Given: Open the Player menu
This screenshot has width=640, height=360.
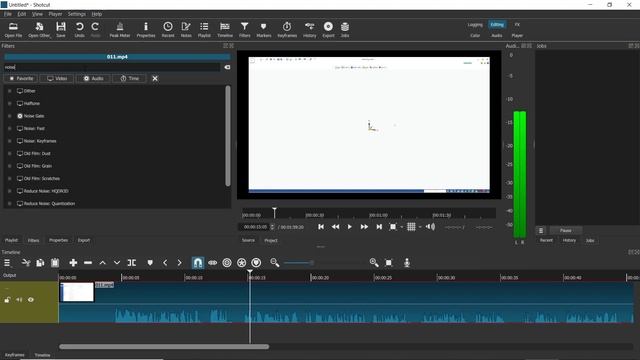Looking at the screenshot, I should click(55, 14).
